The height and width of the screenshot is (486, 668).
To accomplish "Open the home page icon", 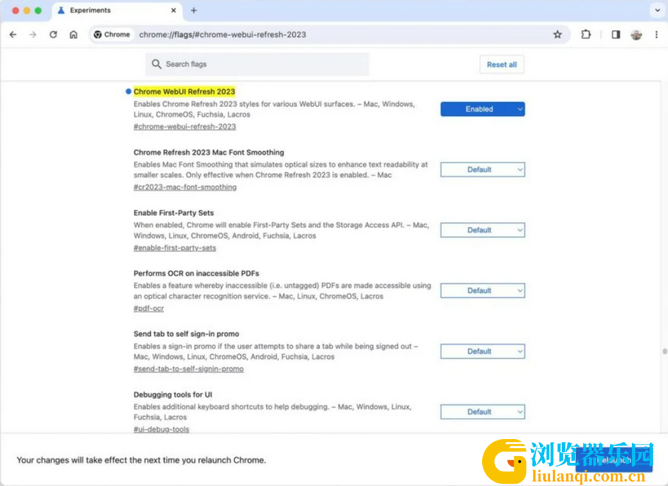I will [x=73, y=35].
